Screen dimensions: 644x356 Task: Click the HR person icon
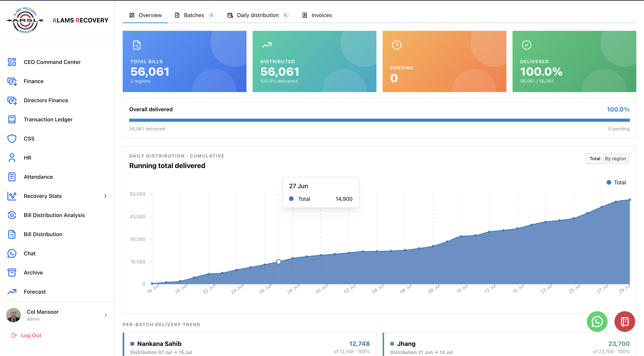(12, 158)
